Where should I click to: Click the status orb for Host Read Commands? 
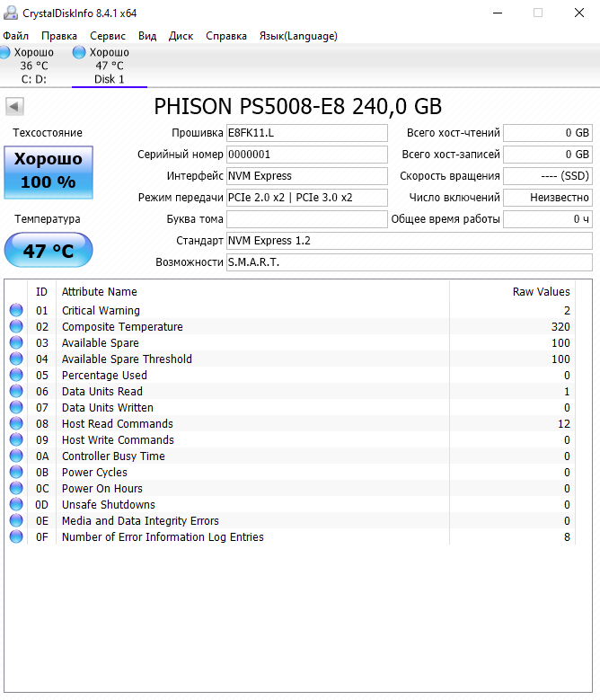click(x=16, y=423)
